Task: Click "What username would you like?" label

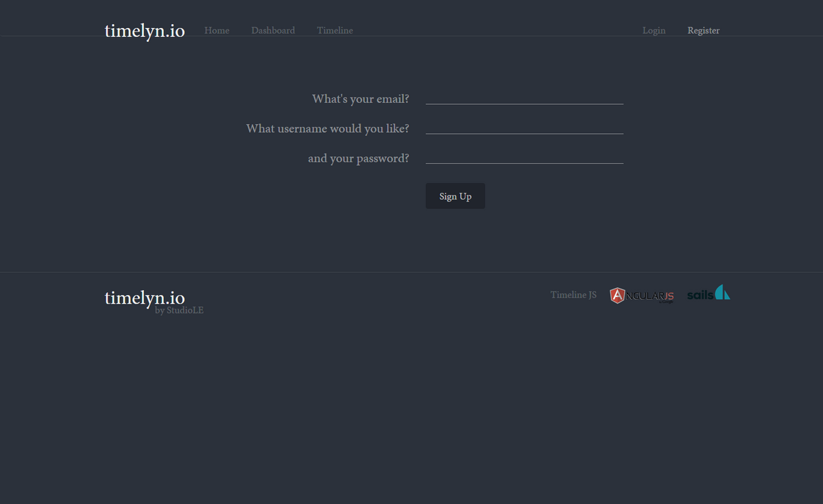Action: [x=327, y=128]
